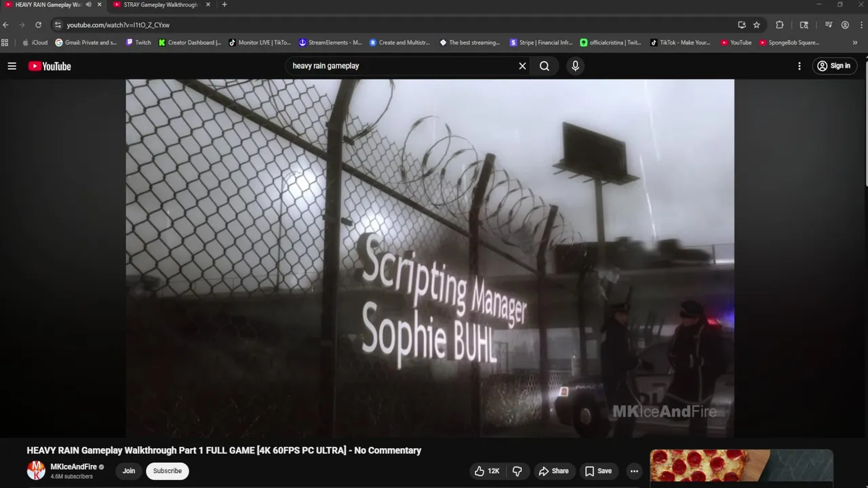Open the pizza ad thumbnail
The width and height of the screenshot is (868, 488).
pyautogui.click(x=741, y=466)
